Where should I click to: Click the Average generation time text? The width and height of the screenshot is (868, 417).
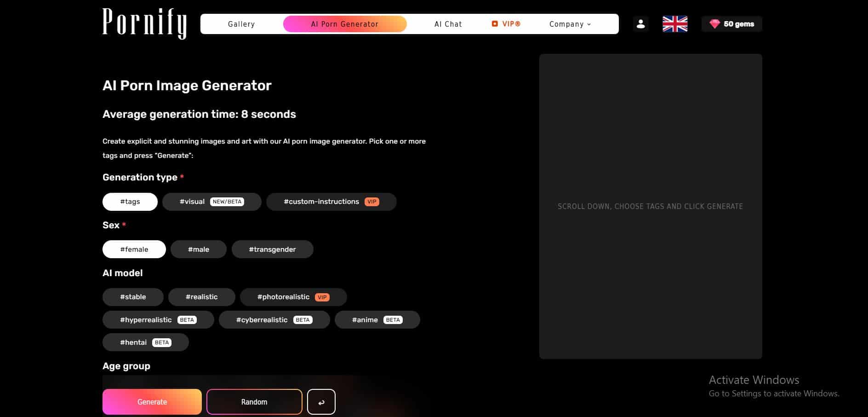click(x=199, y=114)
